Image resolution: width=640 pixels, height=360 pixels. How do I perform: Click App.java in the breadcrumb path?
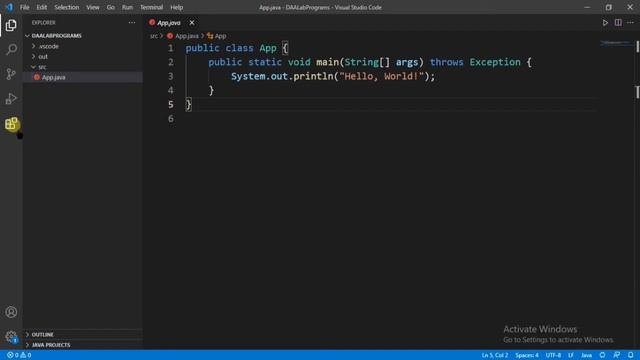183,36
